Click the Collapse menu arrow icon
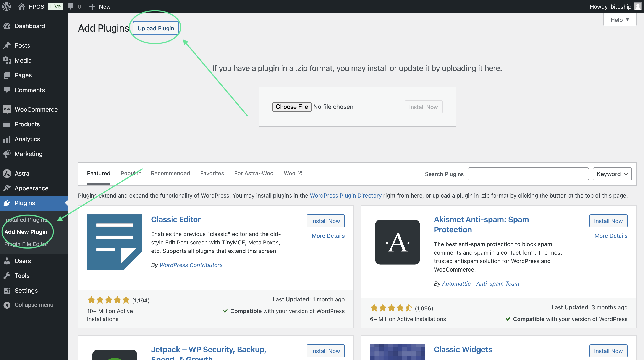644x360 pixels. (x=7, y=305)
